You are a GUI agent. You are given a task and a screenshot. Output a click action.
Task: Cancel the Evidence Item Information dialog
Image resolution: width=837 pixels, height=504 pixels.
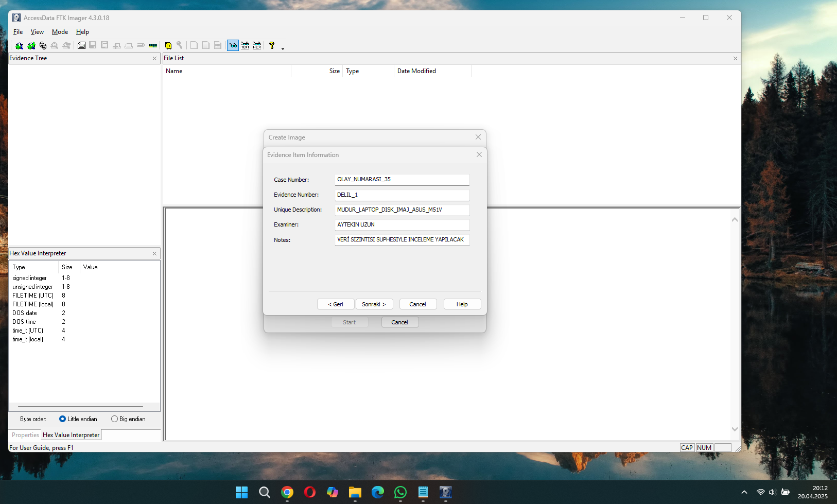(x=418, y=304)
